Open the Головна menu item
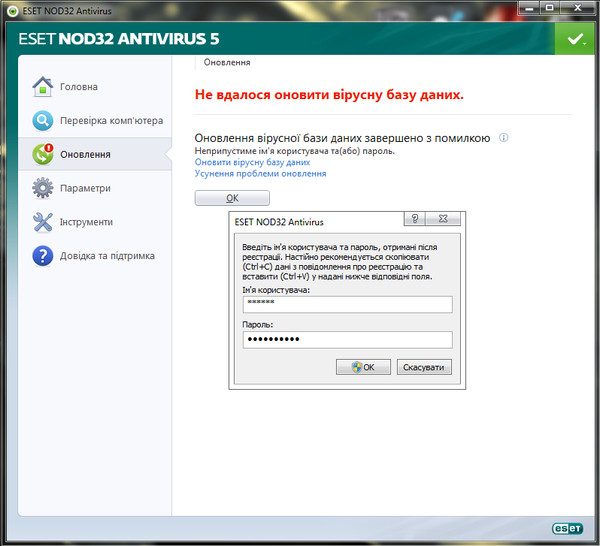Image resolution: width=600 pixels, height=546 pixels. 79,87
